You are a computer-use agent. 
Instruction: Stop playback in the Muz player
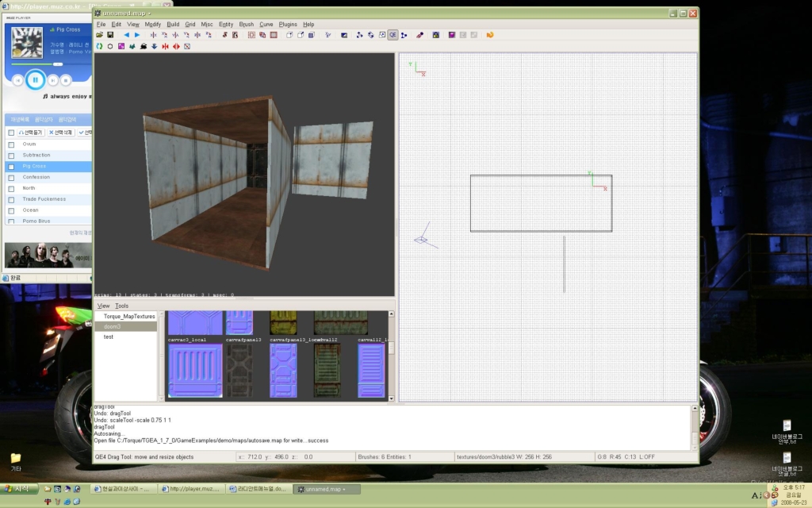66,80
